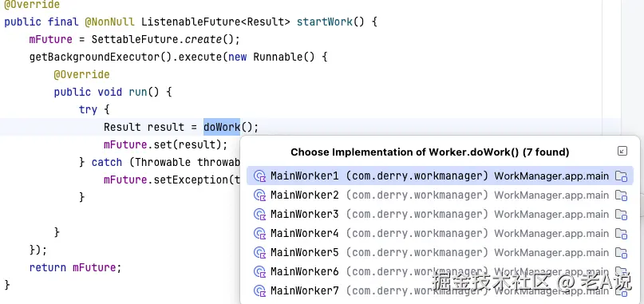Click module folder icon on MainWorker1 row
644x304 pixels.
click(622, 176)
